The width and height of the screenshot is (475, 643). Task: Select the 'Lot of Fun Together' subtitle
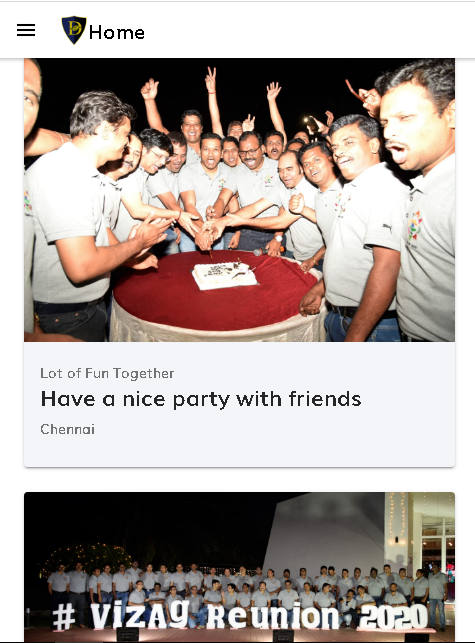click(x=107, y=373)
